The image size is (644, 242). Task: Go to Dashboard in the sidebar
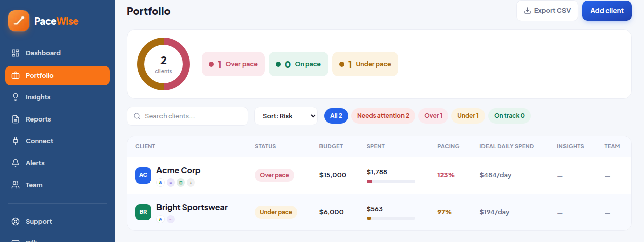click(x=57, y=53)
